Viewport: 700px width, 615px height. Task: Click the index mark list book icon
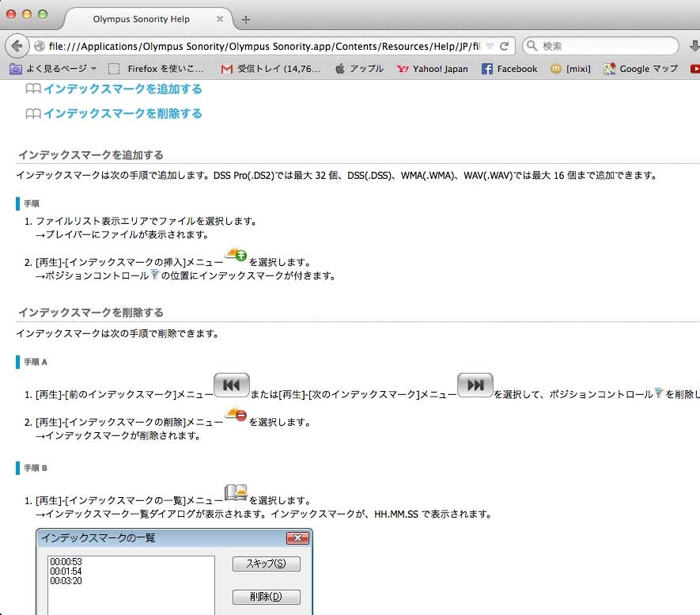point(236,492)
